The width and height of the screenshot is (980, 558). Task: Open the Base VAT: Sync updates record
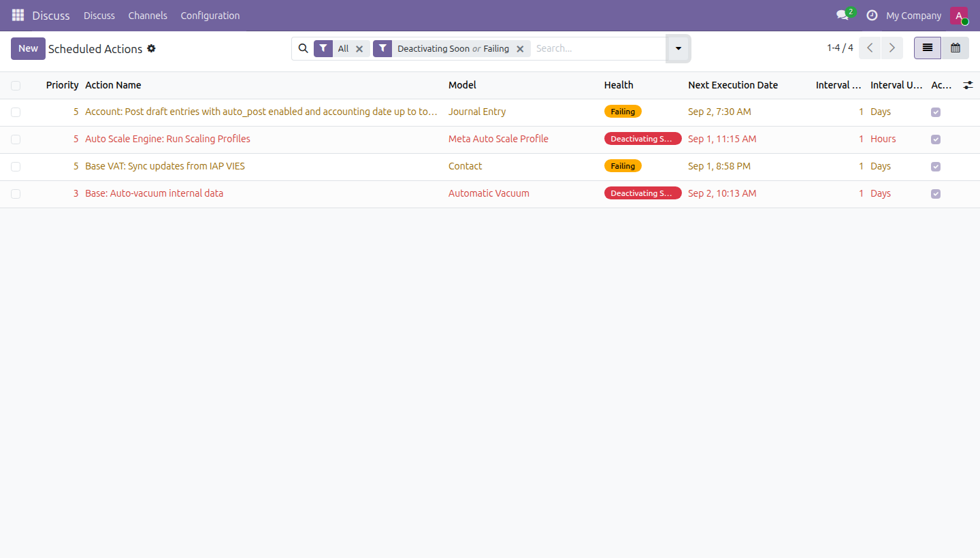click(165, 166)
